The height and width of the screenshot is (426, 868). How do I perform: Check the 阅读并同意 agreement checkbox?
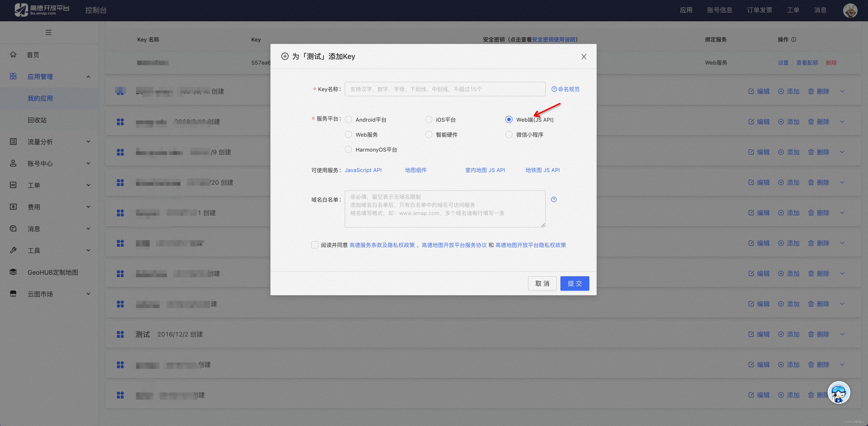(315, 245)
